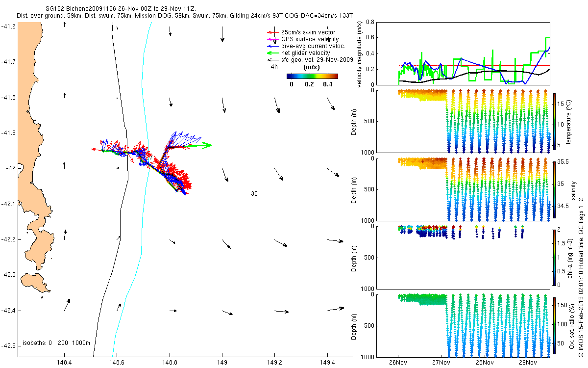This screenshot has width=588, height=368.
Task: Click the blue dive-avg current legend arrow
Action: click(272, 46)
